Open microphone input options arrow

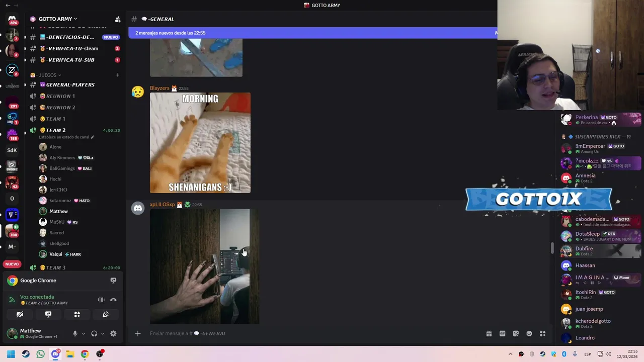83,333
